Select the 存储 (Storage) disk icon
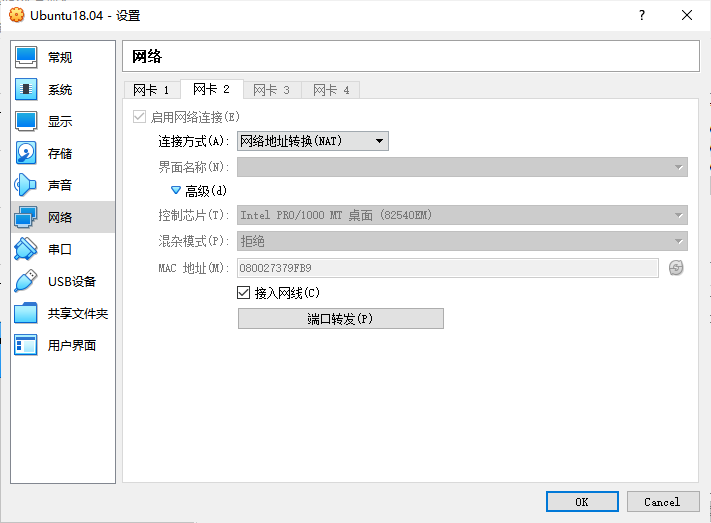Image resolution: width=711 pixels, height=523 pixels. (x=27, y=153)
